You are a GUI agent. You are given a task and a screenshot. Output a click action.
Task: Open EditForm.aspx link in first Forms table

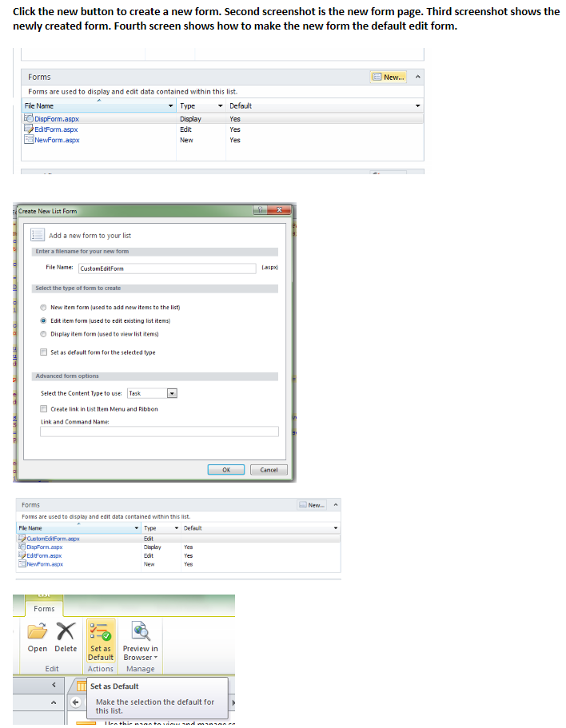(56, 129)
